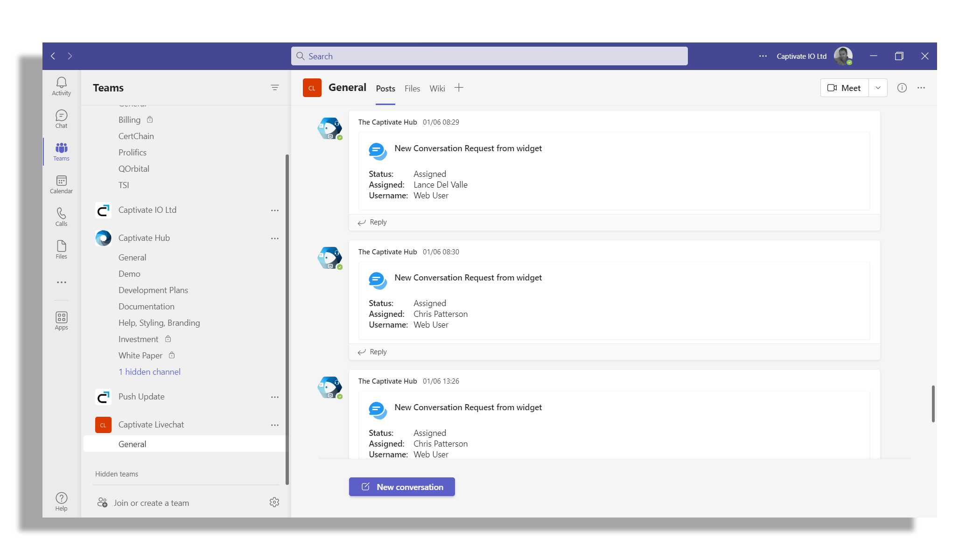Image resolution: width=980 pixels, height=560 pixels.
Task: Click the posts pane scrollbar
Action: coord(933,404)
